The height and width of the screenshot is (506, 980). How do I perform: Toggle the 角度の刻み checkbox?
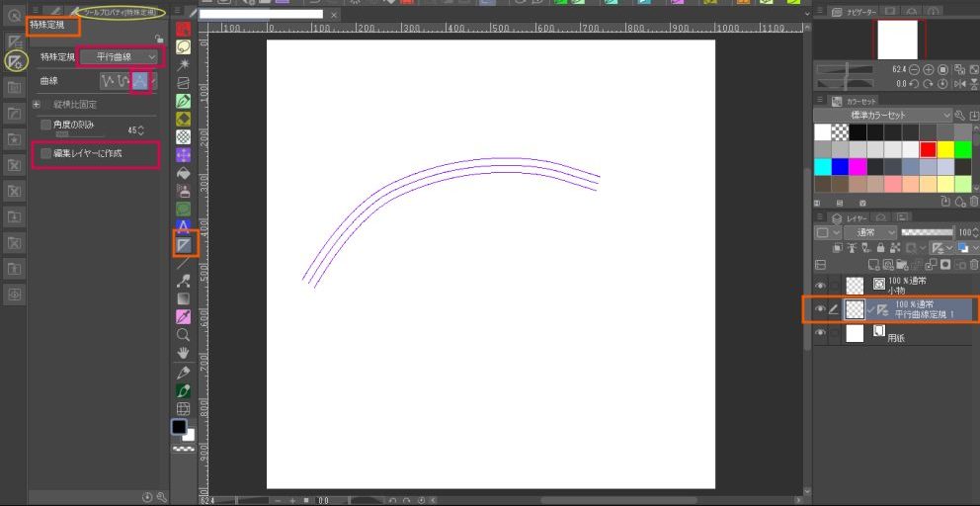(46, 125)
